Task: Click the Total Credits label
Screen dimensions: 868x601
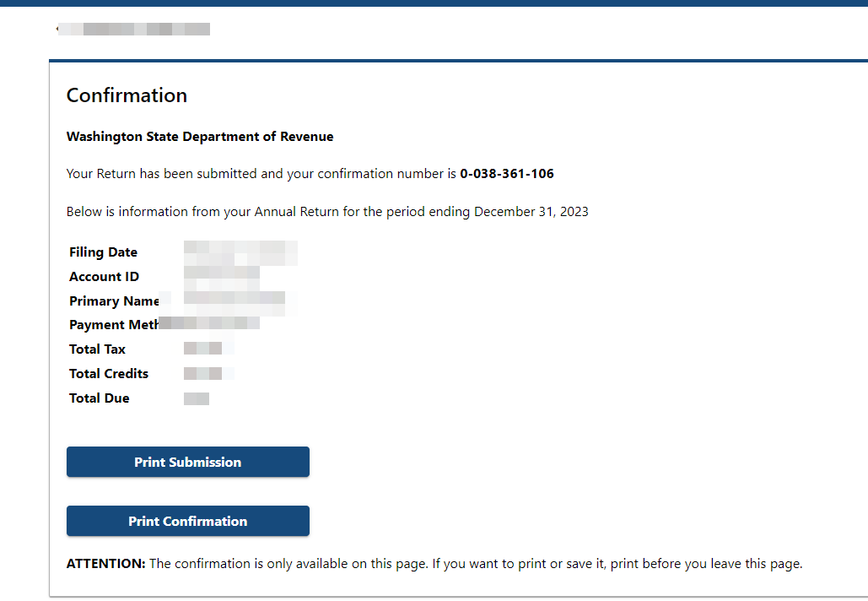Action: (109, 373)
